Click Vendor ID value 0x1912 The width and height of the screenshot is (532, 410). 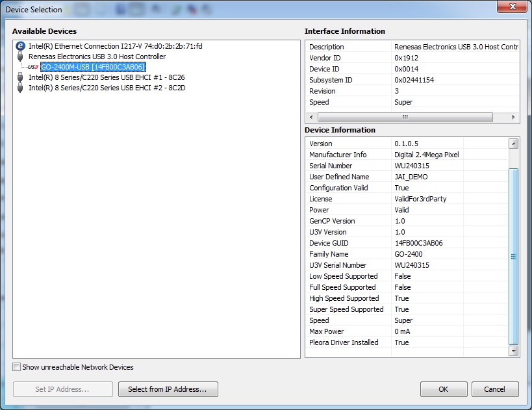click(406, 58)
